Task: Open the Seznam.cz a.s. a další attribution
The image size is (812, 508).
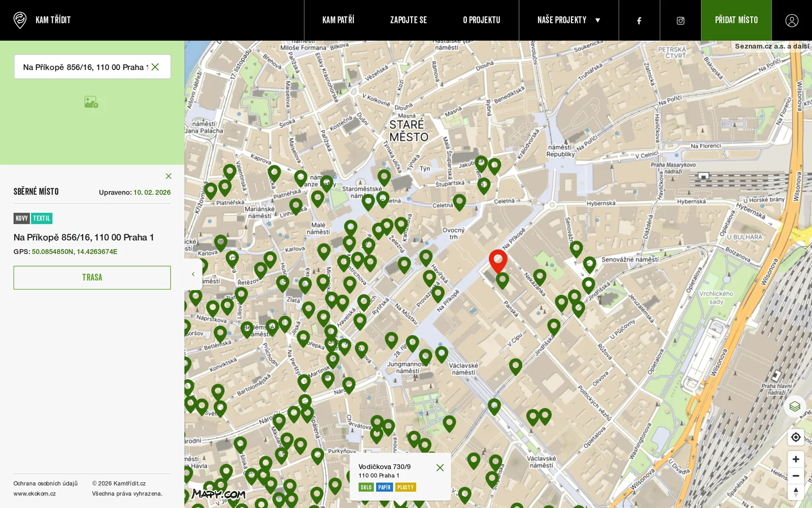Action: 772,46
